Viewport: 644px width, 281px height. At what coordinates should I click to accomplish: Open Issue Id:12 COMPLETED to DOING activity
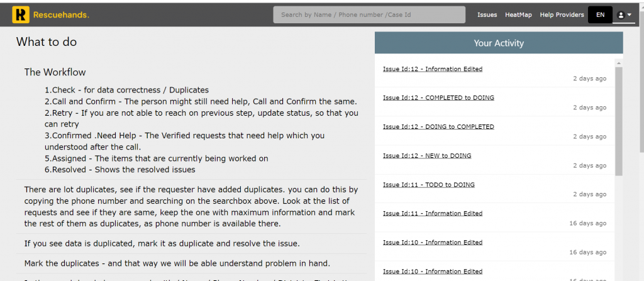pyautogui.click(x=438, y=98)
